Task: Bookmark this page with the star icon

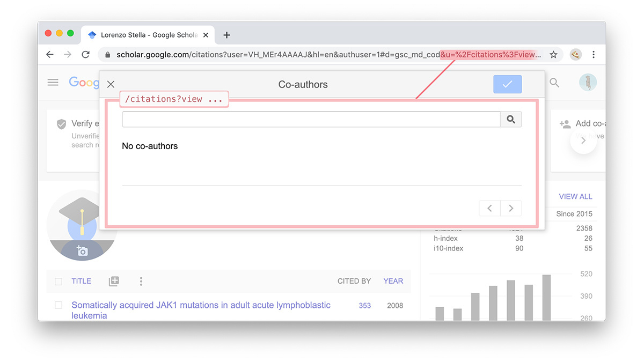Action: [553, 55]
